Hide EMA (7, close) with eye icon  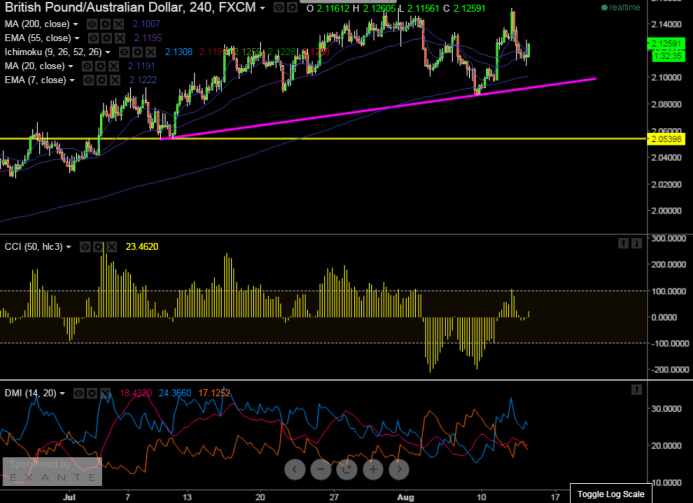click(88, 80)
